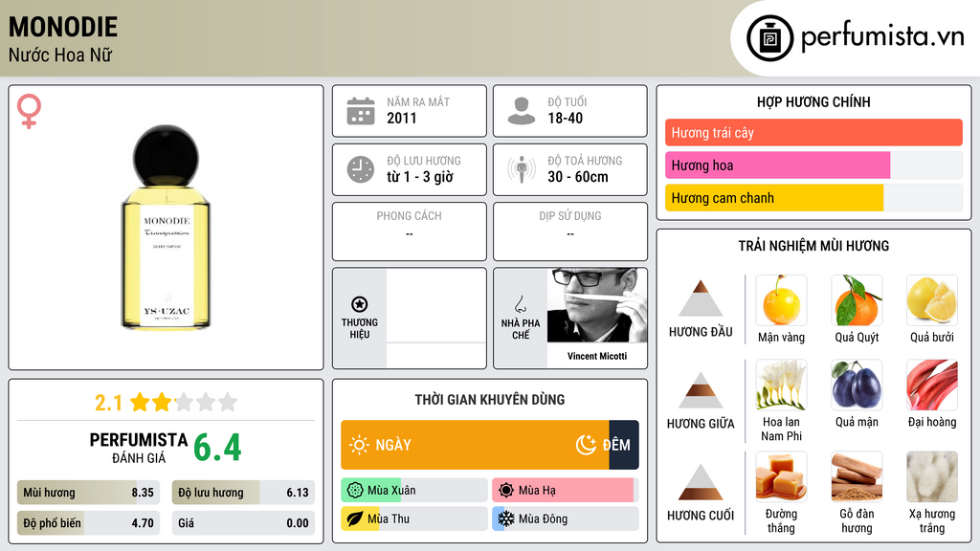Screen dimensions: 980x551
Task: Open the Quả Quýt note image
Action: (x=857, y=300)
